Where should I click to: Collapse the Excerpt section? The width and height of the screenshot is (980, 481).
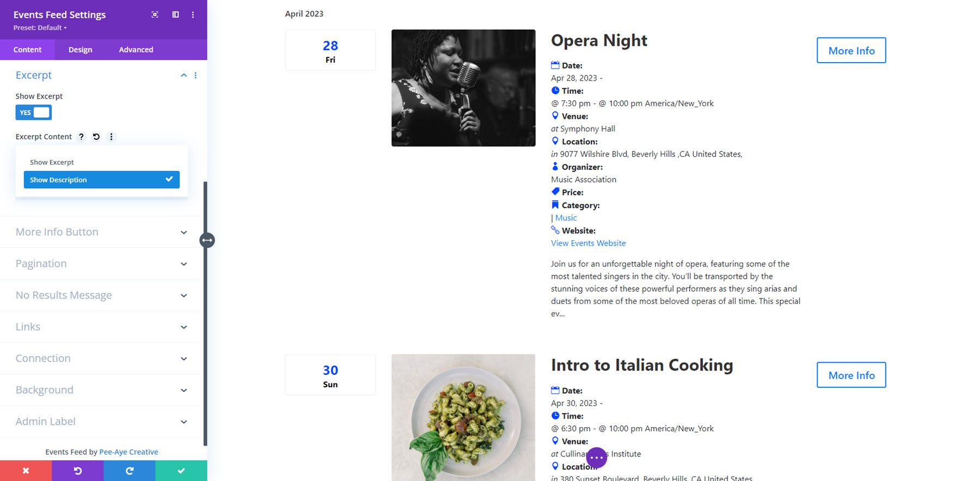183,75
